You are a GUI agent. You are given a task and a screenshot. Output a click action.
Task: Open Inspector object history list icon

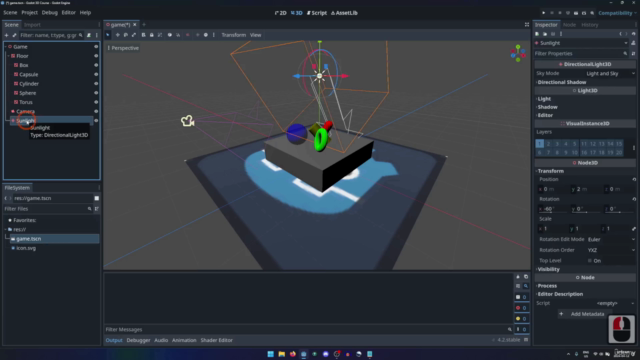[x=633, y=34]
